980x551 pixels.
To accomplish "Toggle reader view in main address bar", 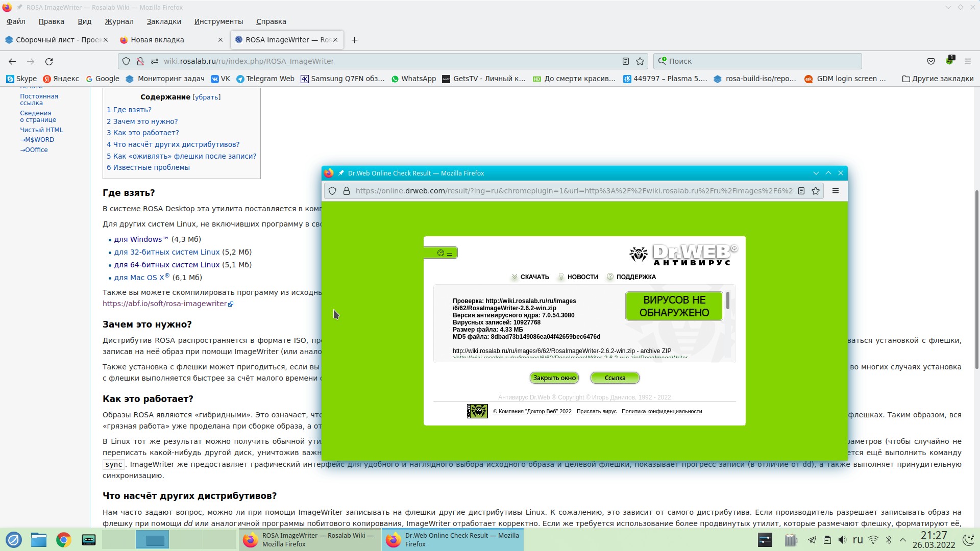I will pyautogui.click(x=625, y=61).
